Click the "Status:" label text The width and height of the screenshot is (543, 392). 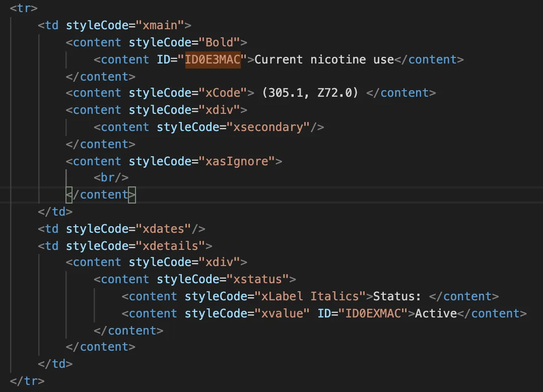tap(397, 296)
